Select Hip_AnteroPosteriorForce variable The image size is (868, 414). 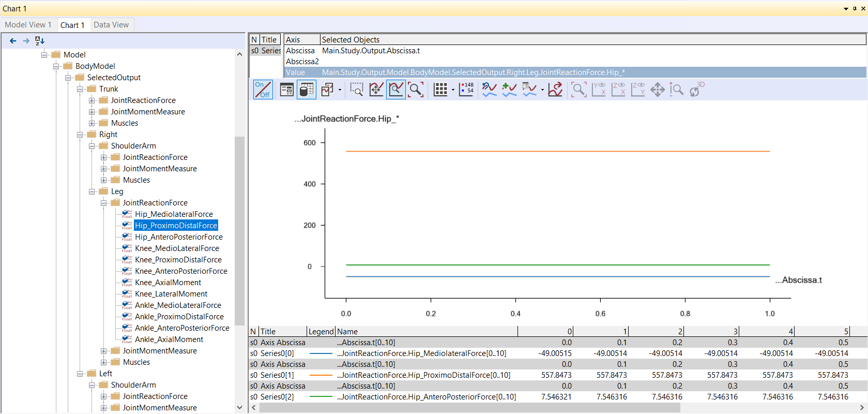pos(179,237)
